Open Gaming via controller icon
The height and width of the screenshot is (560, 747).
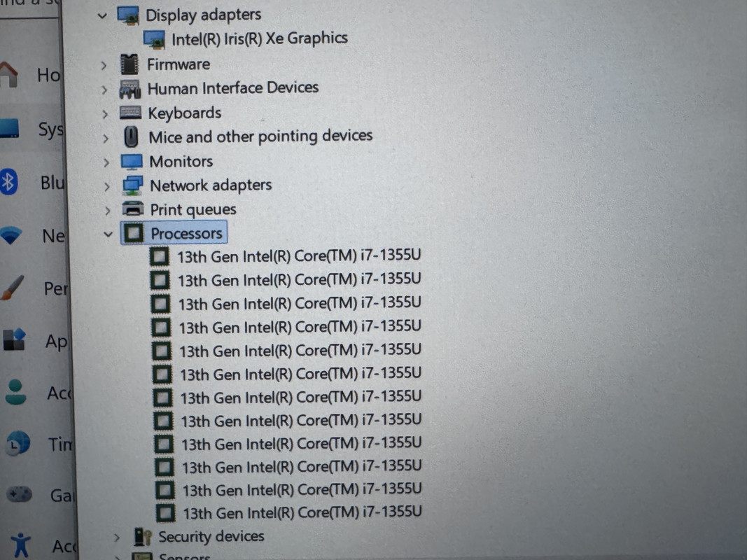click(20, 494)
